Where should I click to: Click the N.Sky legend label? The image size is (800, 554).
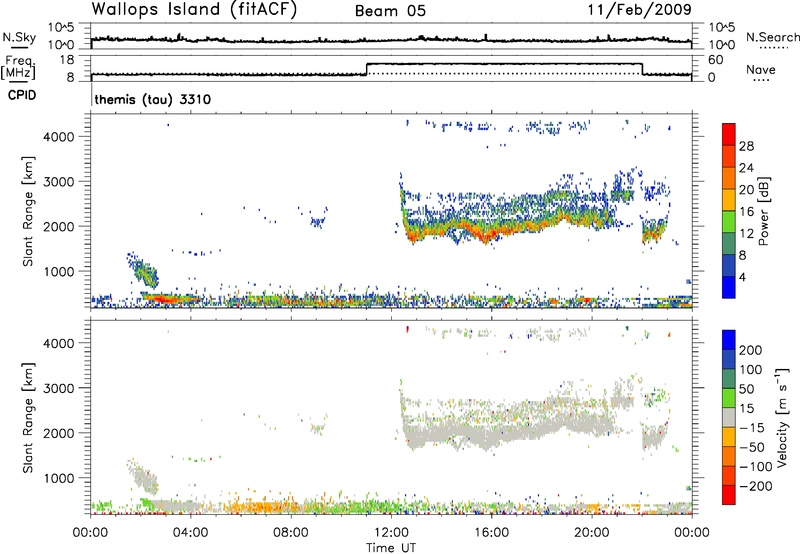pos(19,37)
